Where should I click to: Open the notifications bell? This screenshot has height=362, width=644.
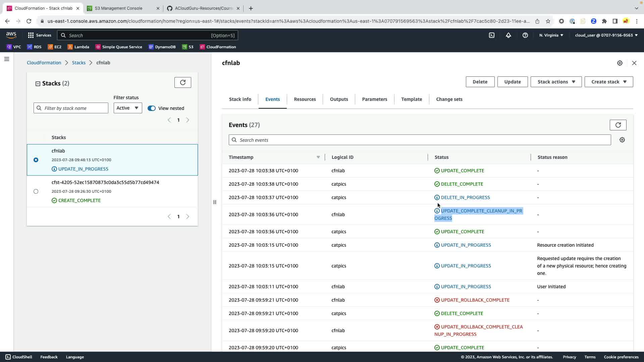(x=508, y=35)
